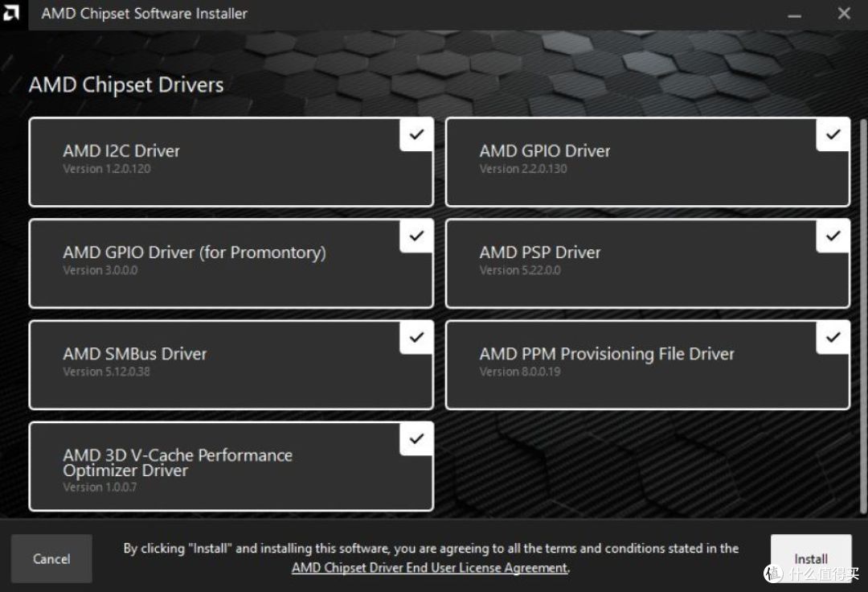
Task: Click the Cancel button
Action: click(x=51, y=558)
